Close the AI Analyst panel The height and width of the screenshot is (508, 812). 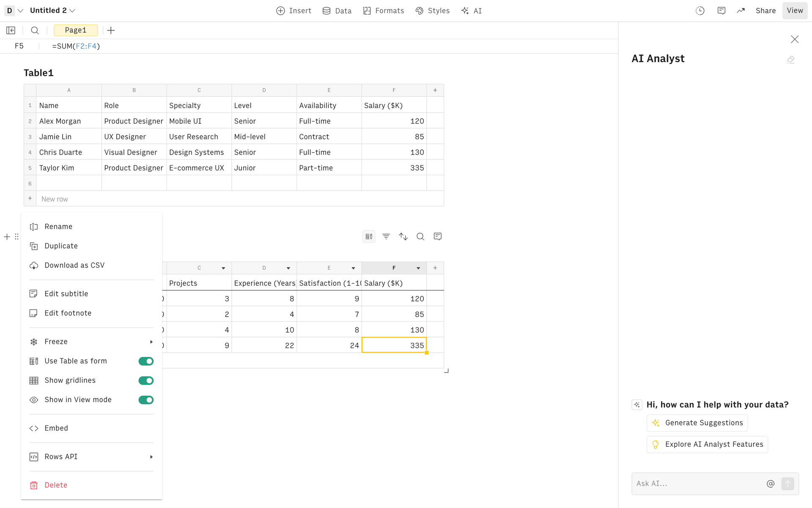[795, 39]
